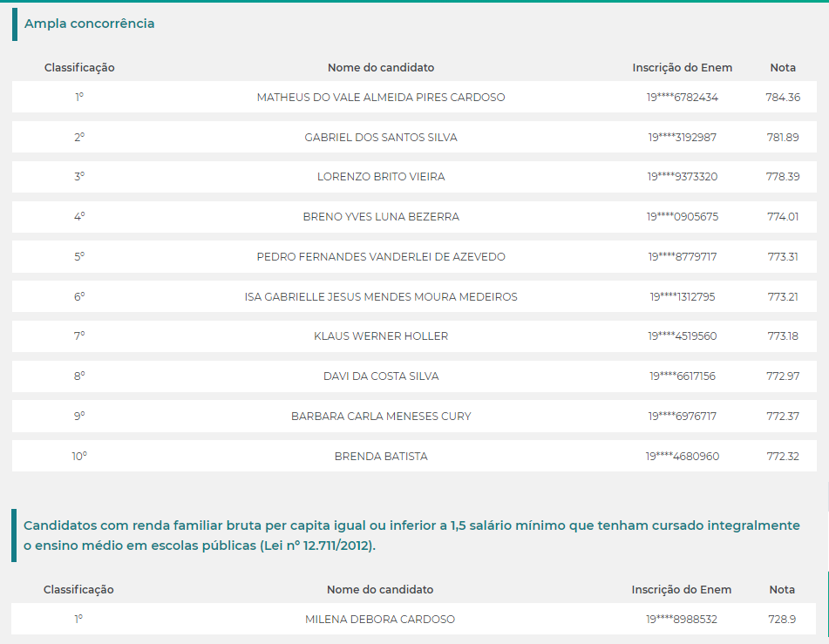Select score 774.01

tap(783, 217)
